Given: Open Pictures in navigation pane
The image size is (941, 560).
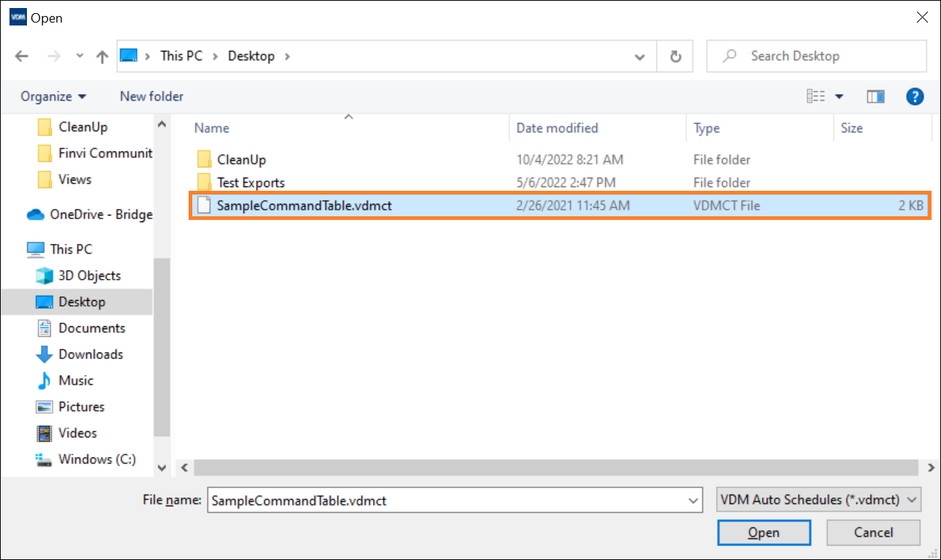Looking at the screenshot, I should pyautogui.click(x=82, y=406).
